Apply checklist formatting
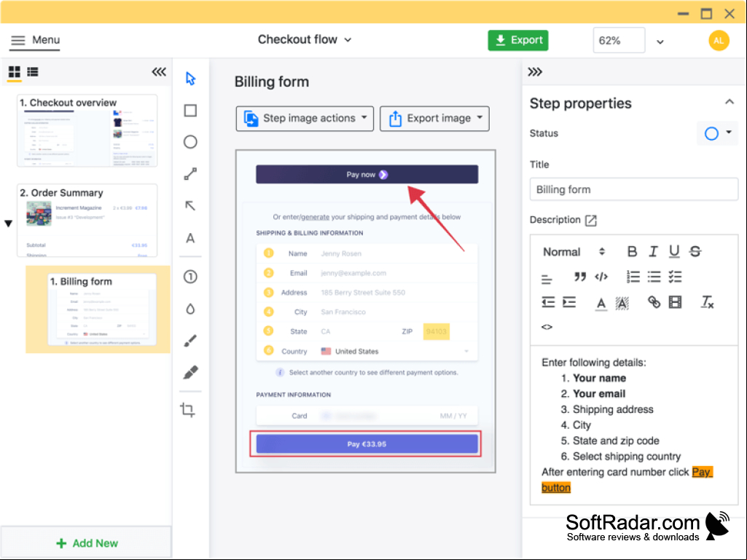 (675, 277)
